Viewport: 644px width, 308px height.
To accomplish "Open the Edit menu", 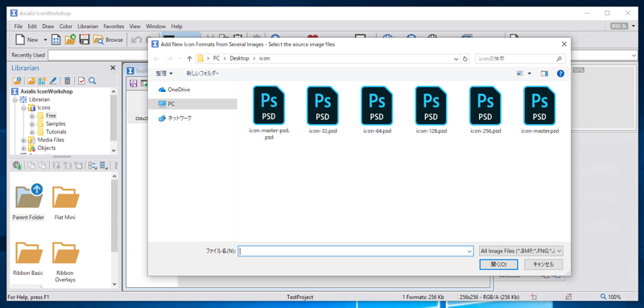I will coord(32,27).
